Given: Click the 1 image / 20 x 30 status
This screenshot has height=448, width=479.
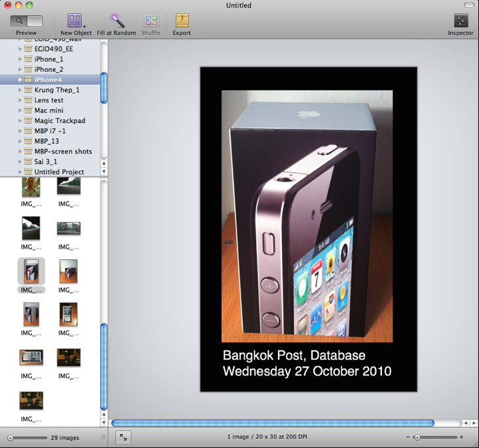Looking at the screenshot, I should (267, 437).
